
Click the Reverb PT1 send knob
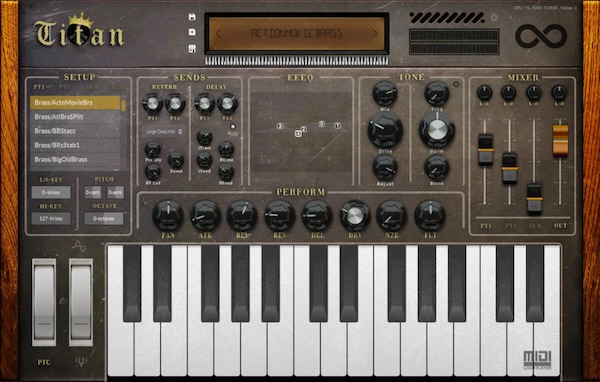click(x=152, y=103)
